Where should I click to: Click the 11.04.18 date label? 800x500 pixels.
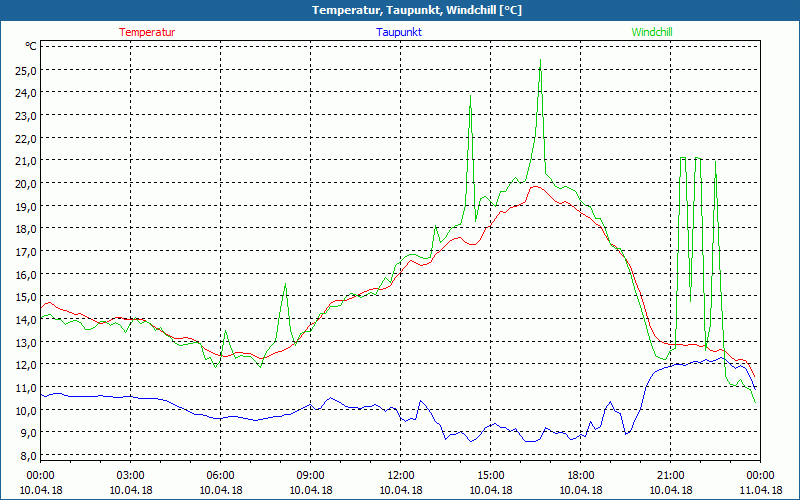[x=760, y=490]
